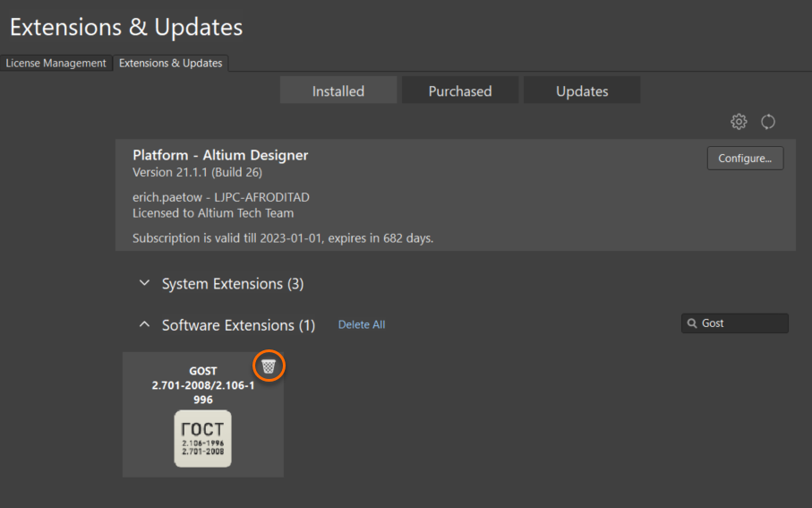Viewport: 812px width, 508px height.
Task: Select the Extensions & Updates tab
Action: coord(170,63)
